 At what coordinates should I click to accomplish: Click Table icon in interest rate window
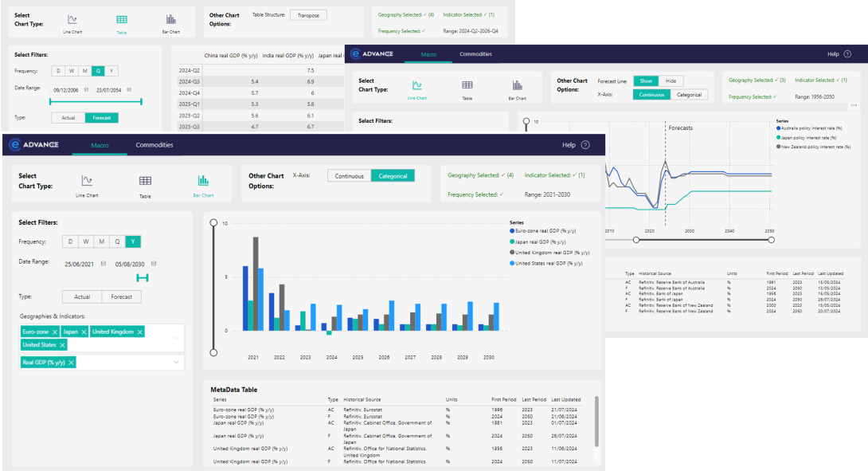pyautogui.click(x=467, y=85)
